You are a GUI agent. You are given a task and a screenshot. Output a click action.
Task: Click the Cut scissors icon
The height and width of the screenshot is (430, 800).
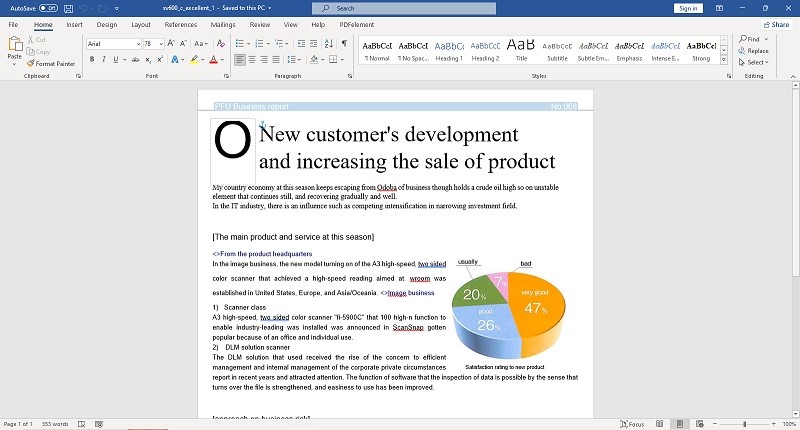coord(37,40)
